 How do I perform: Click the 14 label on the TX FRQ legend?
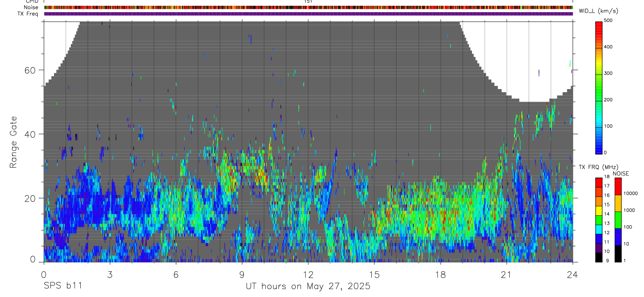(x=607, y=214)
